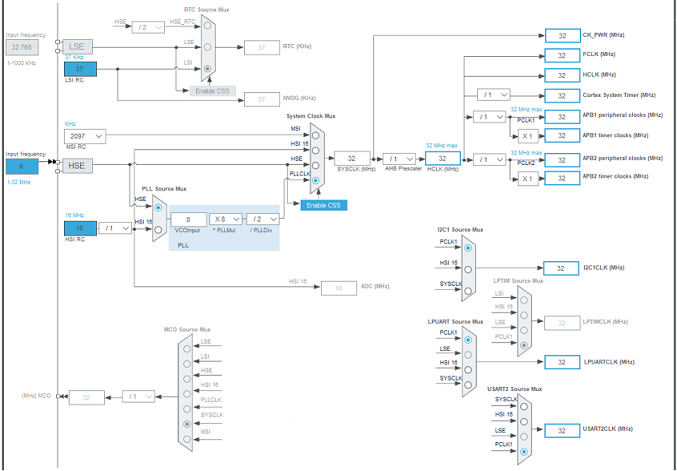
Task: Select HSI 16 in LPUART Source Mux
Action: [x=468, y=370]
